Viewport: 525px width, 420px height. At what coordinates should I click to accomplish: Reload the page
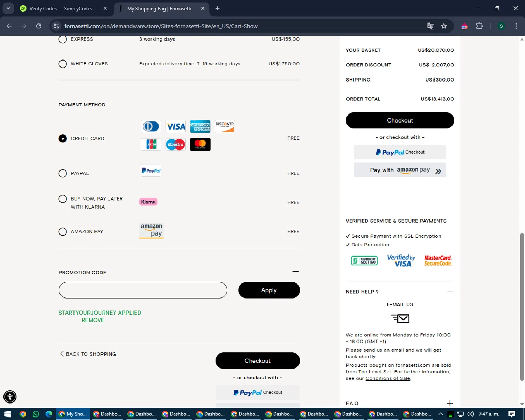pos(39,26)
